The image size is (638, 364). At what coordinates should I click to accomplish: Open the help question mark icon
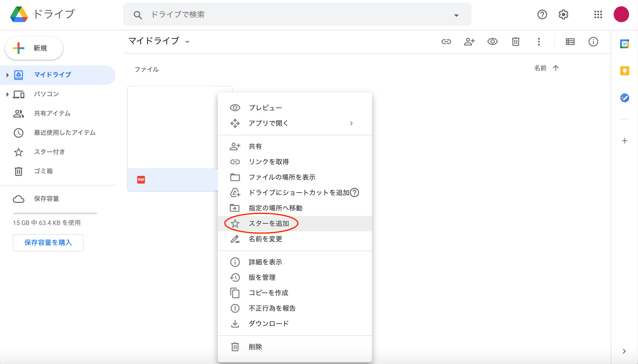542,14
